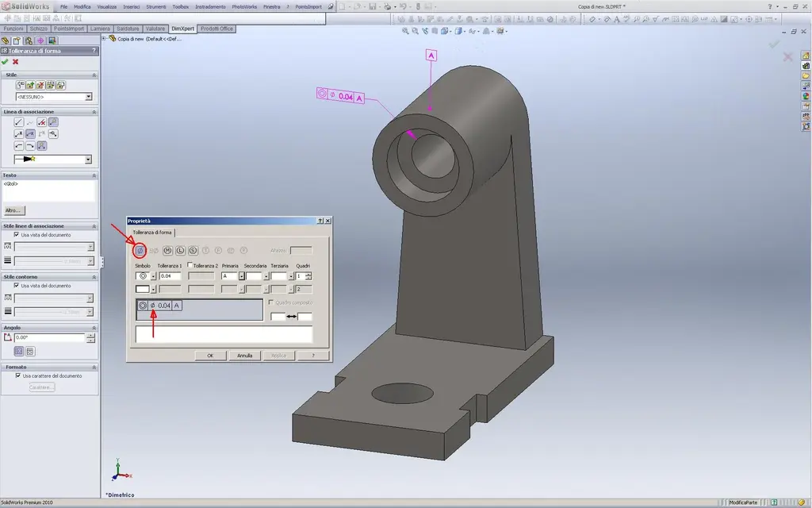Select the Maximum Material Condition (M) symbol
This screenshot has width=812, height=508.
pyautogui.click(x=167, y=250)
